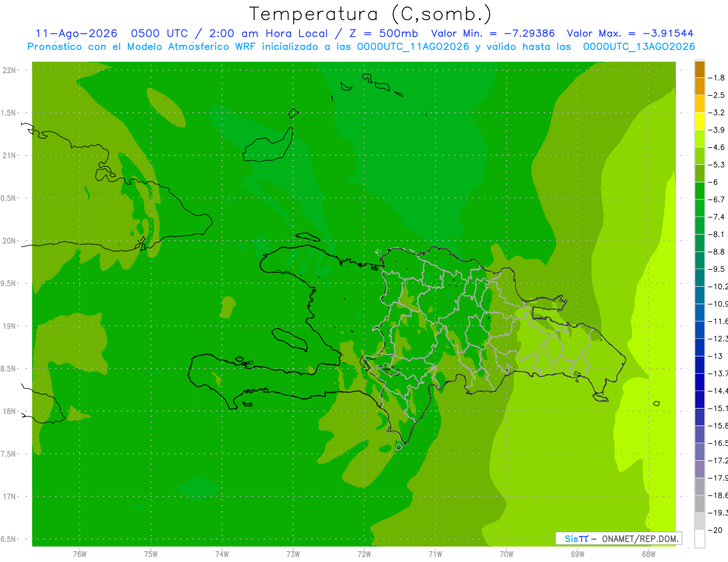Click the '19N' latitude axis label
The height and width of the screenshot is (562, 728).
point(10,326)
